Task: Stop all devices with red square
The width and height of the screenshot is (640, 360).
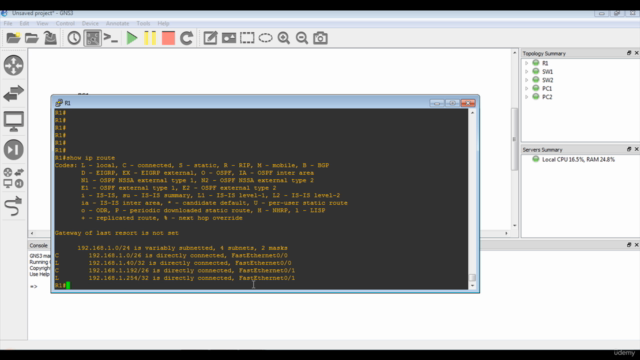Action: 168,38
